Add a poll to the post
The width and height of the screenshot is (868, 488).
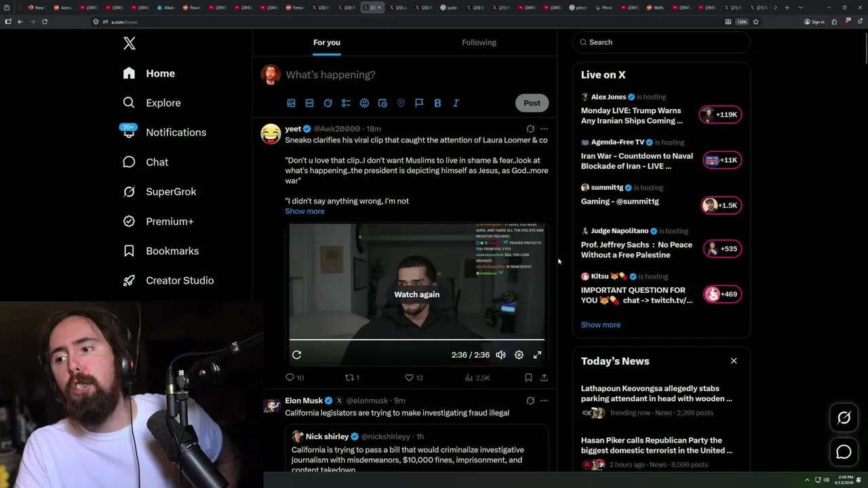pyautogui.click(x=346, y=103)
